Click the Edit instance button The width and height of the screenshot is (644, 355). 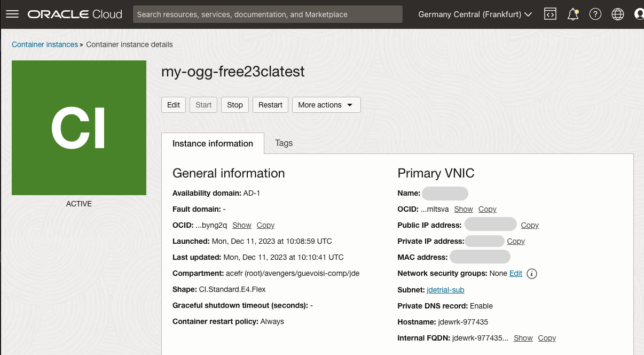[174, 105]
